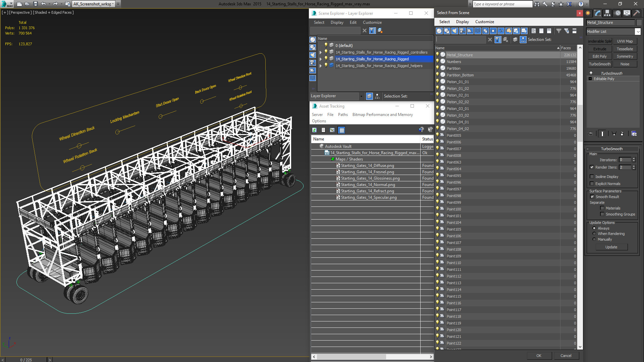Open Motion command panel tab
Image resolution: width=644 pixels, height=362 pixels.
click(618, 13)
